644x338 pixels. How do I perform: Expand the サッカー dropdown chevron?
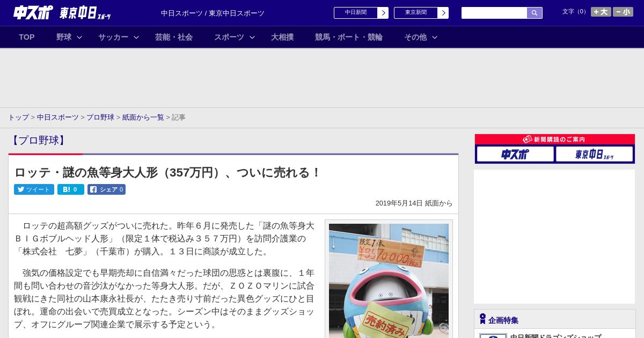(136, 37)
